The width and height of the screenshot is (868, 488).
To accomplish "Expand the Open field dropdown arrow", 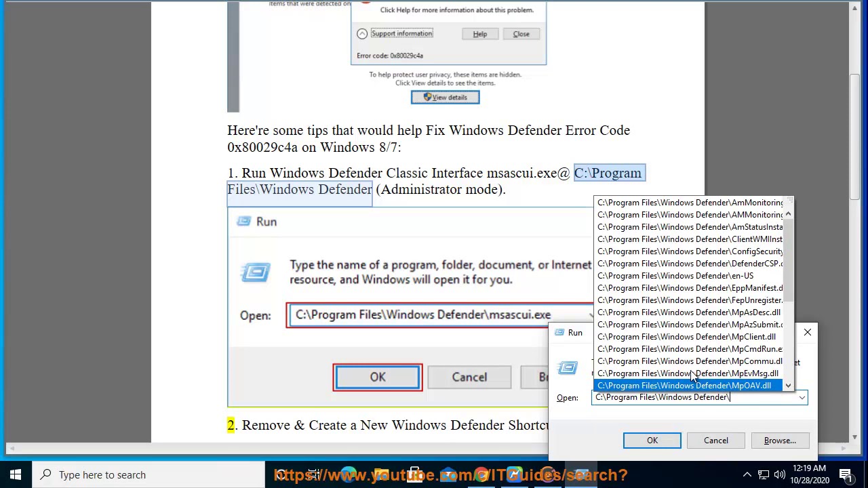I will click(x=802, y=398).
